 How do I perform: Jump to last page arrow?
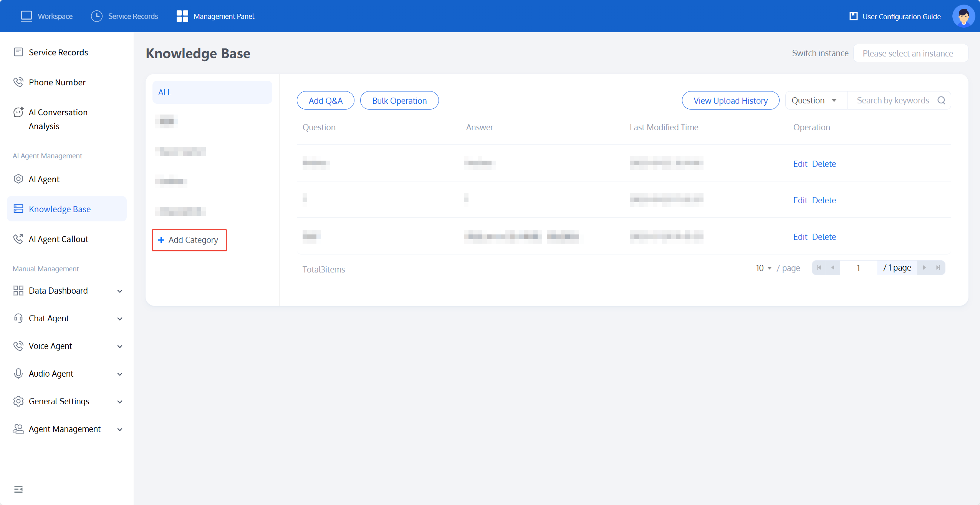(938, 268)
